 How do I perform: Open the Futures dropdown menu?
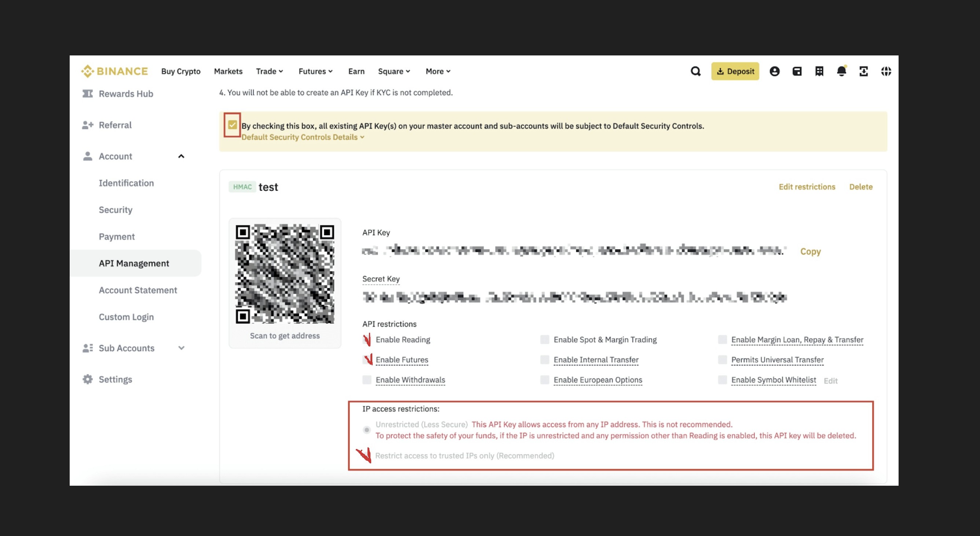[x=315, y=71]
